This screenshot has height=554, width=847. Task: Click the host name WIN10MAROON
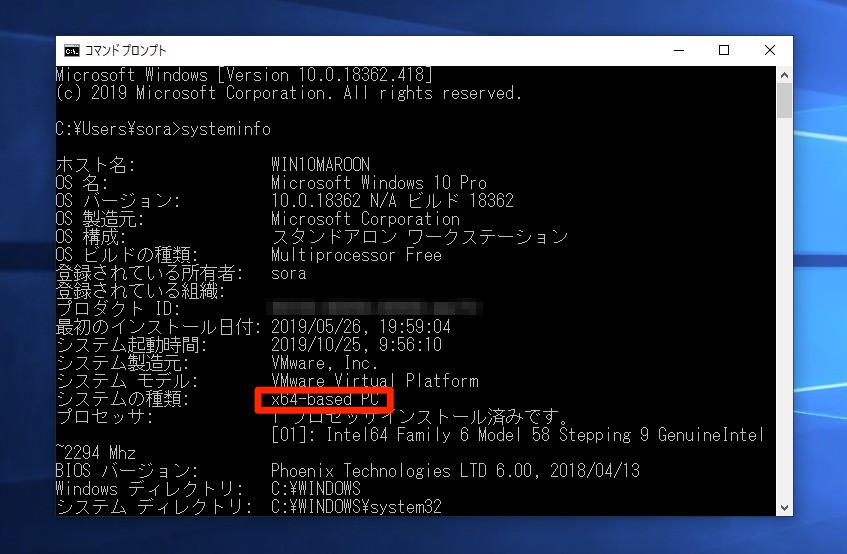[x=320, y=164]
